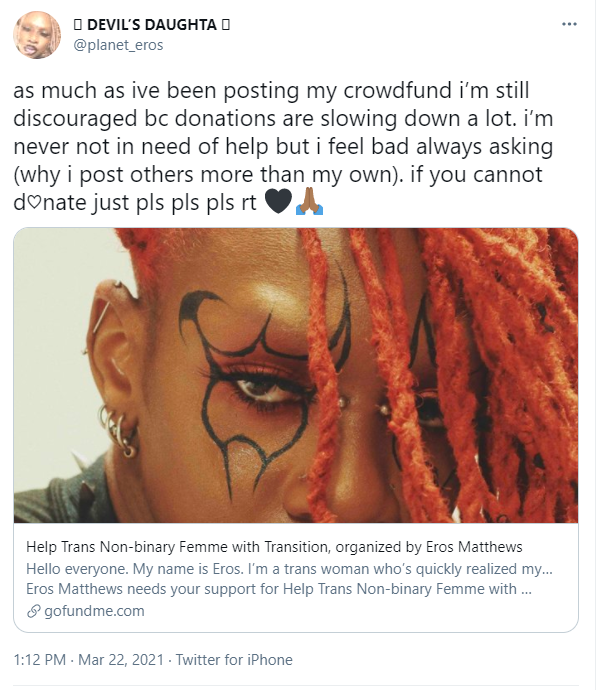Click the tweet body text about crowdfund donations
Image resolution: width=597 pixels, height=690 pixels.
coord(283,147)
